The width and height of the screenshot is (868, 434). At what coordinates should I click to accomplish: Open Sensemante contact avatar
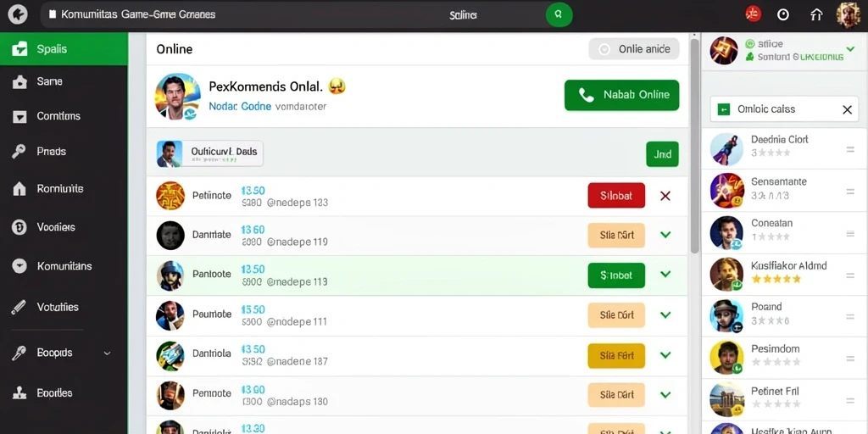[726, 191]
